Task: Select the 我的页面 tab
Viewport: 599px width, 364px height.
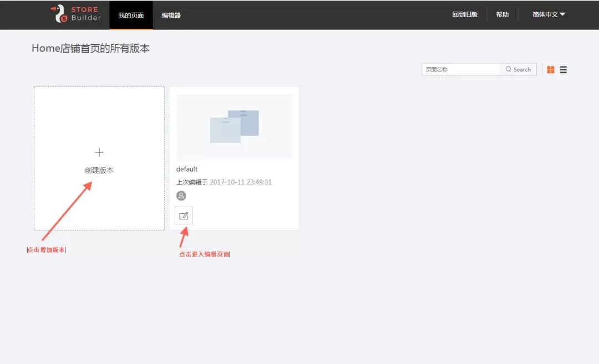Action: [x=131, y=14]
